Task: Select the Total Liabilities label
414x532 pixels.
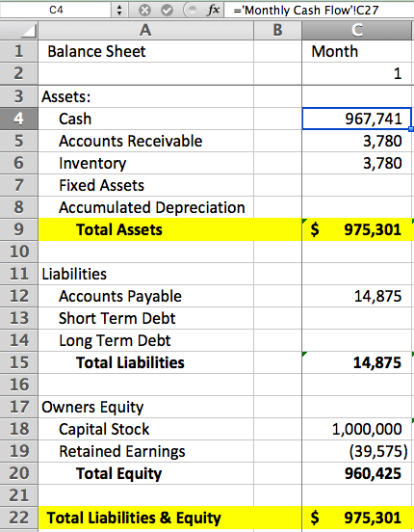Action: [145, 362]
